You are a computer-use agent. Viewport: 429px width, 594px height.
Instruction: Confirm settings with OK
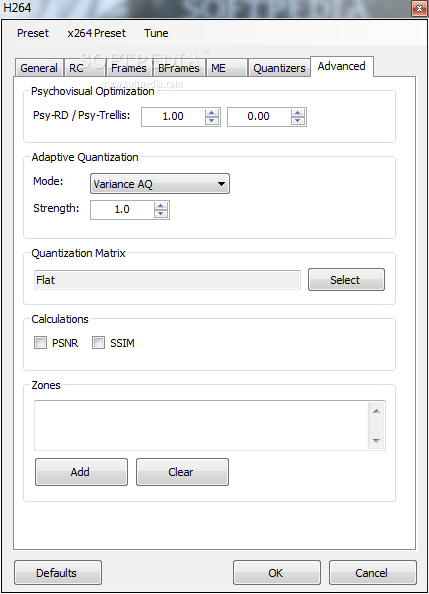point(277,573)
